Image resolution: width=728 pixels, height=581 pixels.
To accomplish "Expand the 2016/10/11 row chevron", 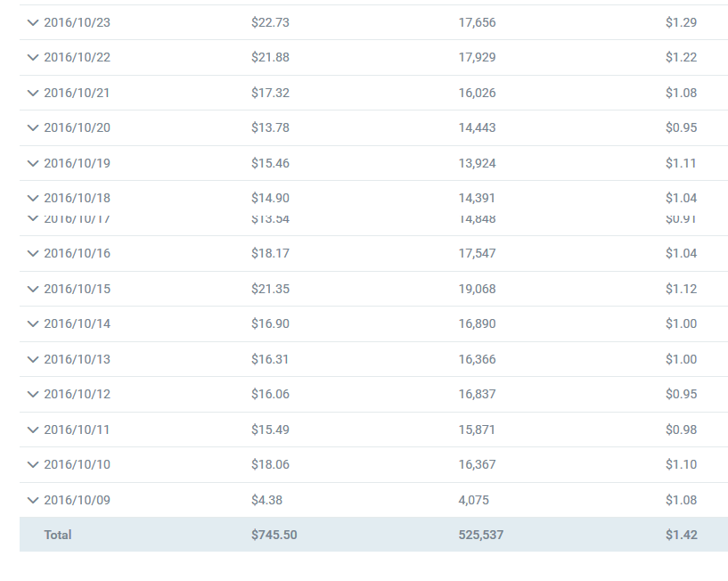I will point(33,430).
